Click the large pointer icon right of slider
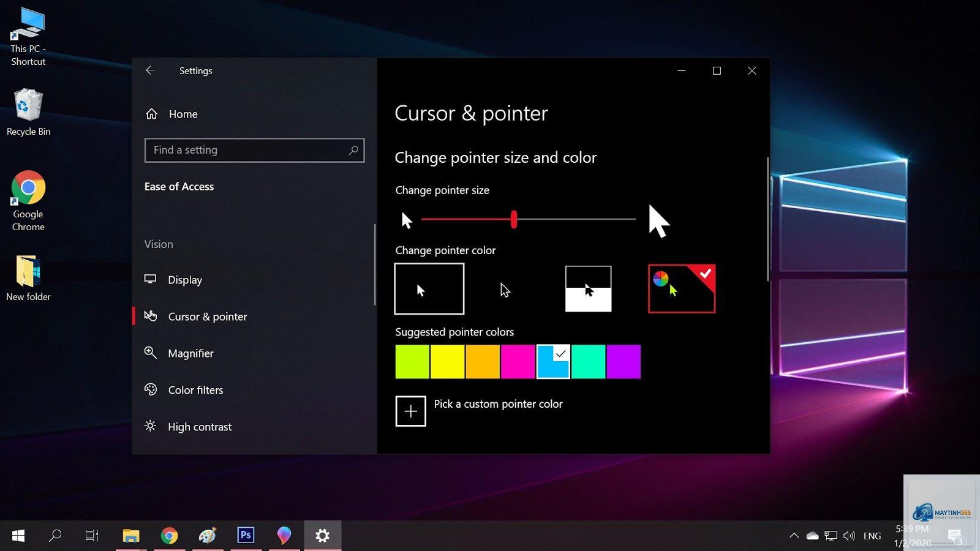Image resolution: width=980 pixels, height=551 pixels. click(659, 221)
